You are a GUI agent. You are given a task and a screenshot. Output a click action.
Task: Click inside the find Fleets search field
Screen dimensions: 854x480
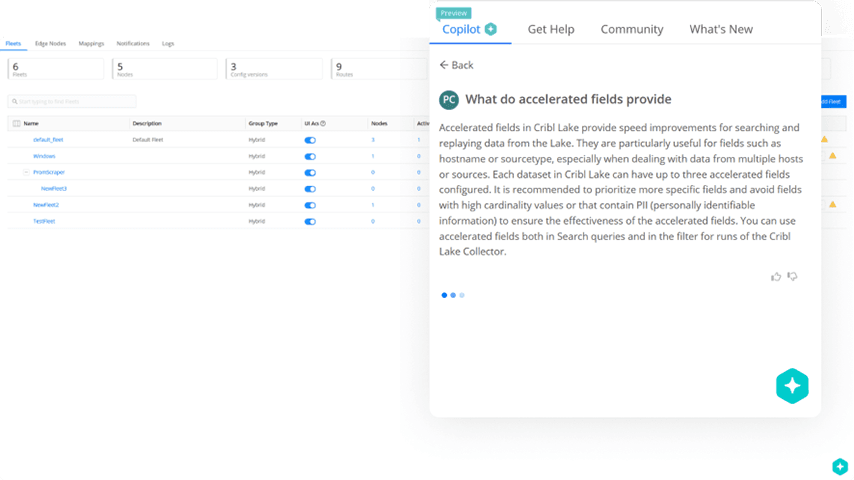click(72, 101)
